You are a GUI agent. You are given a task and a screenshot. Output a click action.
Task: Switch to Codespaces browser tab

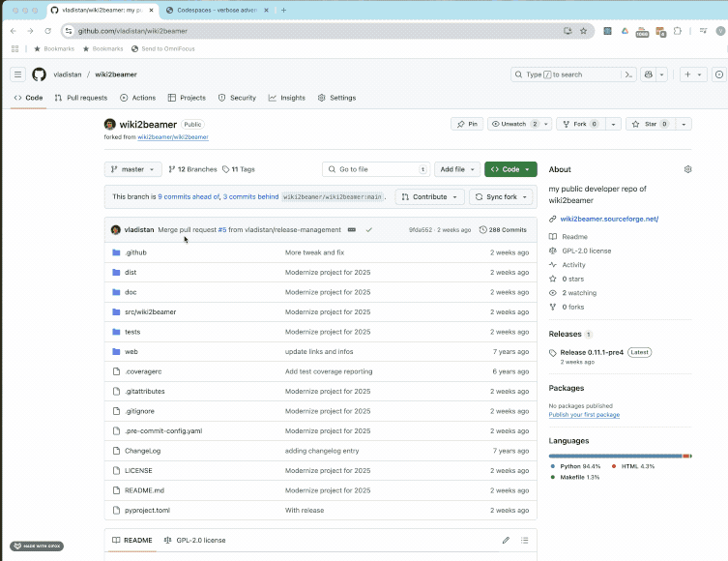pyautogui.click(x=217, y=11)
